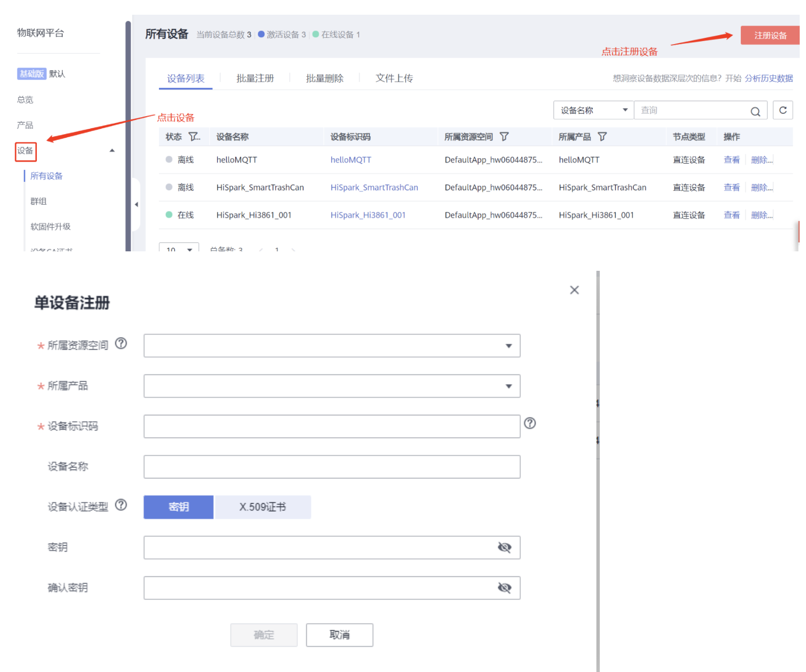
Task: Open the 所属产品 dropdown in form
Action: (331, 386)
